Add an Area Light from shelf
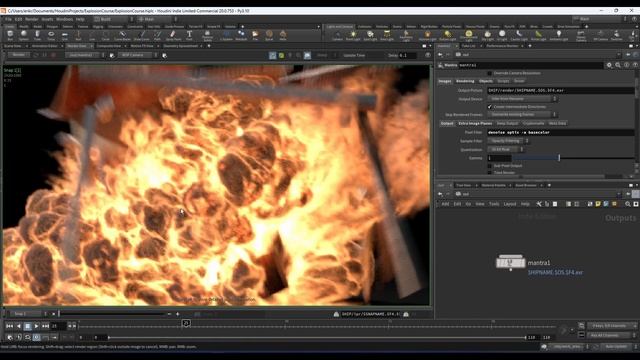The height and width of the screenshot is (360, 640). [x=387, y=36]
